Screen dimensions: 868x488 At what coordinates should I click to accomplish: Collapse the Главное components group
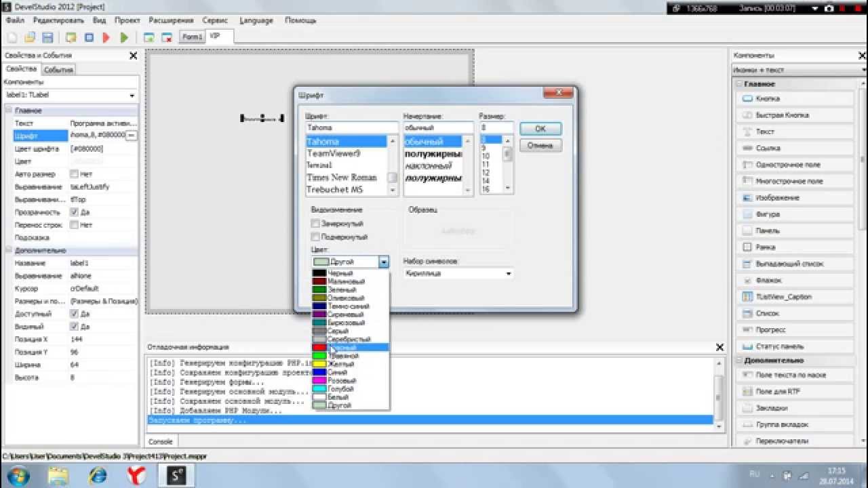738,84
